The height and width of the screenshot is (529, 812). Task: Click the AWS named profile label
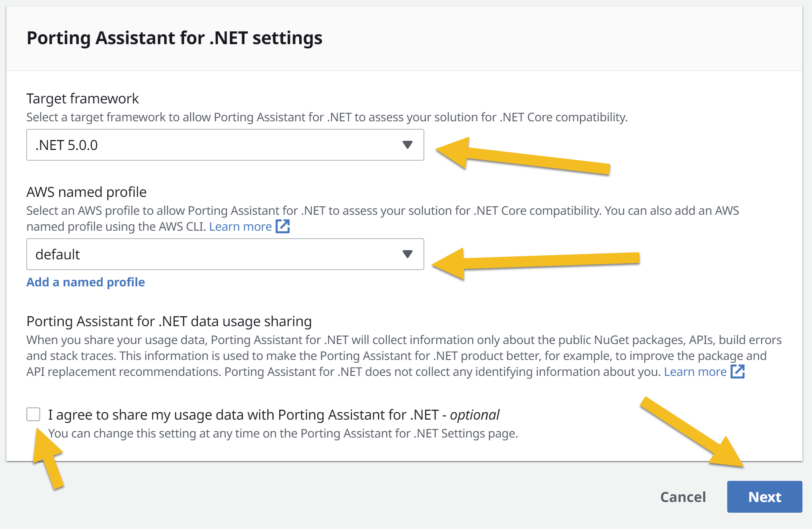click(x=86, y=192)
